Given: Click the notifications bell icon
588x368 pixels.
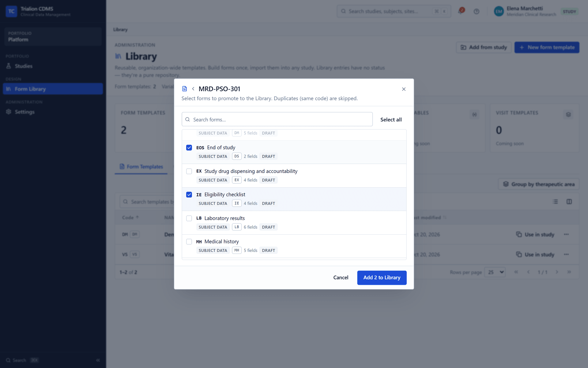Looking at the screenshot, I should 461,11.
